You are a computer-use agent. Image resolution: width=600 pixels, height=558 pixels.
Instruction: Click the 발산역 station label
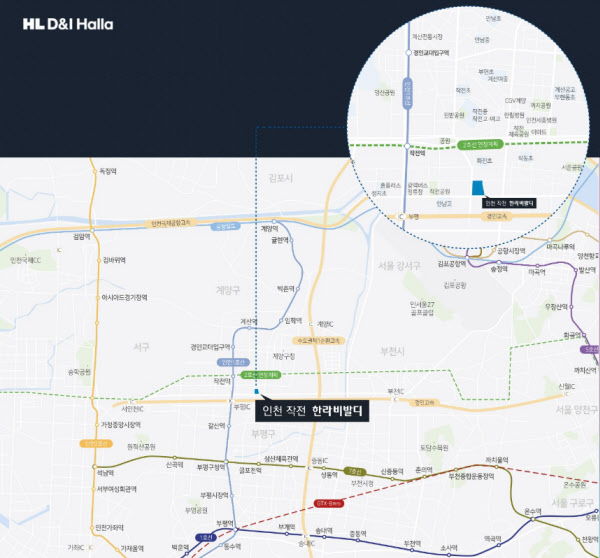[587, 270]
